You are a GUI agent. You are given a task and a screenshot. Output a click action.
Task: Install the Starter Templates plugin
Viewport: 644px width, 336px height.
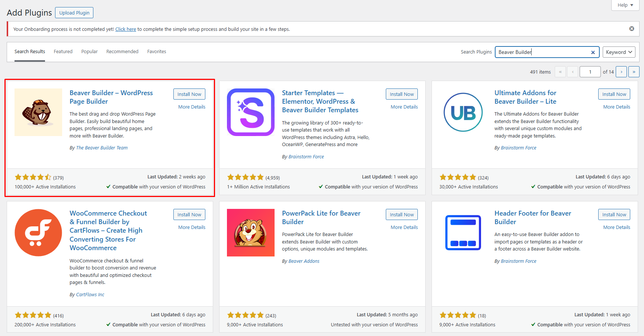point(402,94)
